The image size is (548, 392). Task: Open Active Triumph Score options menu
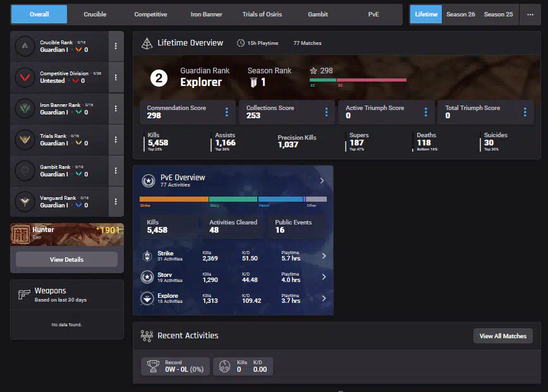click(425, 112)
